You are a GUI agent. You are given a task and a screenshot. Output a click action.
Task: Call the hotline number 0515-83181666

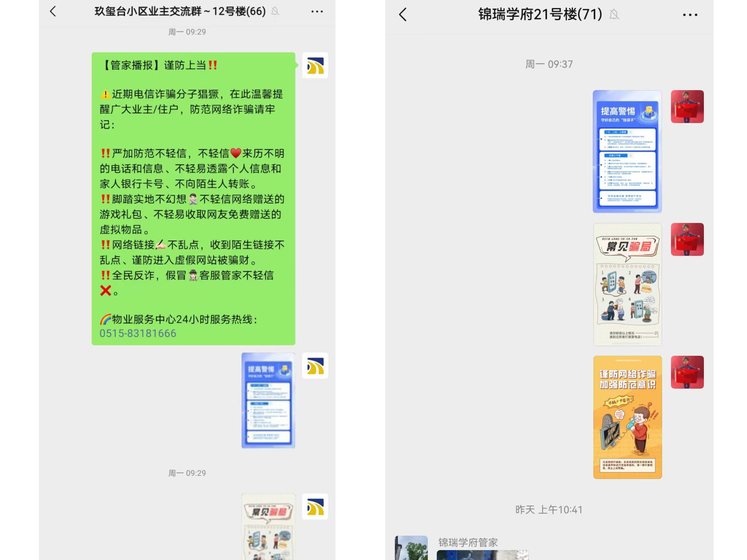138,333
